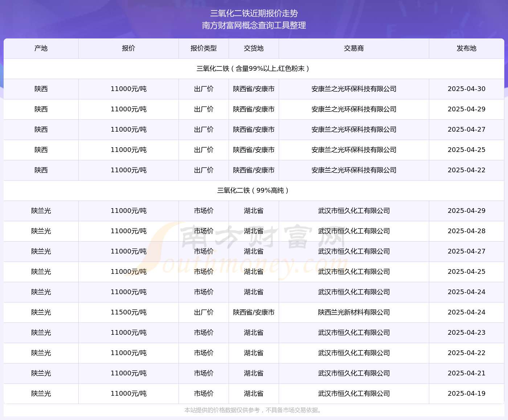Click the 交易商 column header
508x420 pixels.
click(x=354, y=48)
